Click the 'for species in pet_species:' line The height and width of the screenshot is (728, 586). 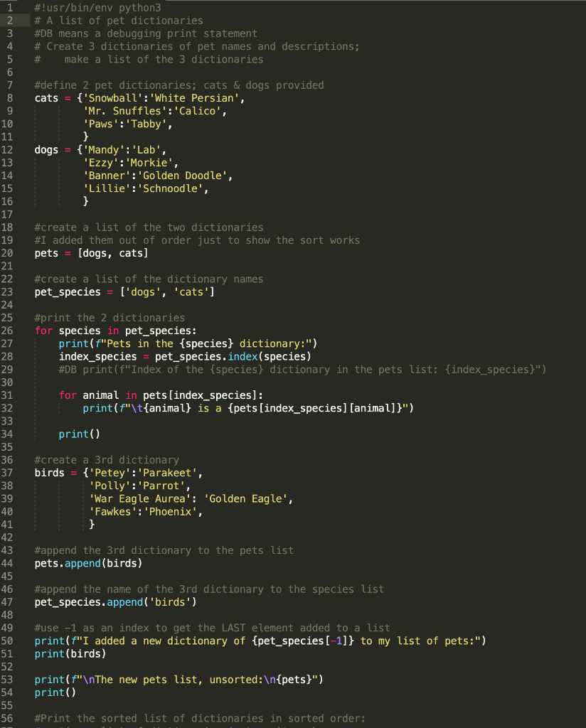point(116,331)
